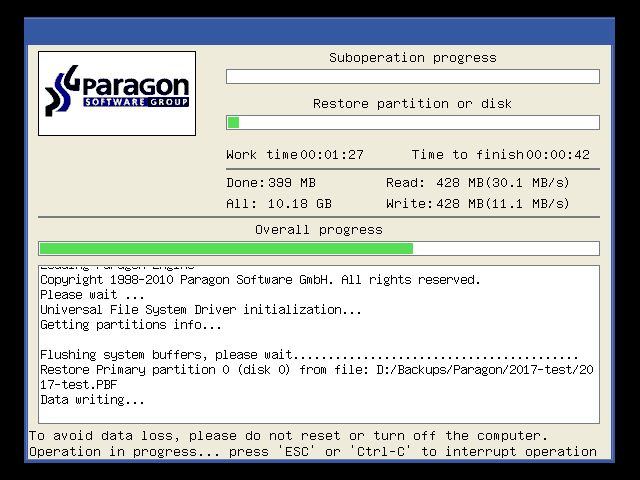This screenshot has height=480, width=640.
Task: Click the 'Suboperation progress' label
Action: pyautogui.click(x=412, y=58)
